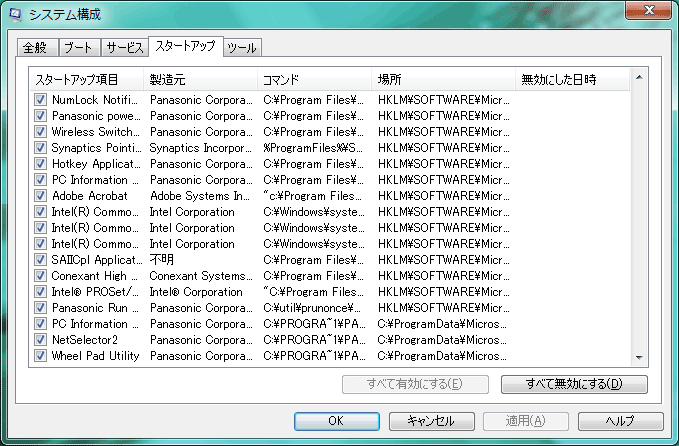Uncheck SAIICpl Applicat... startup item
This screenshot has width=679, height=446.
[x=40, y=260]
